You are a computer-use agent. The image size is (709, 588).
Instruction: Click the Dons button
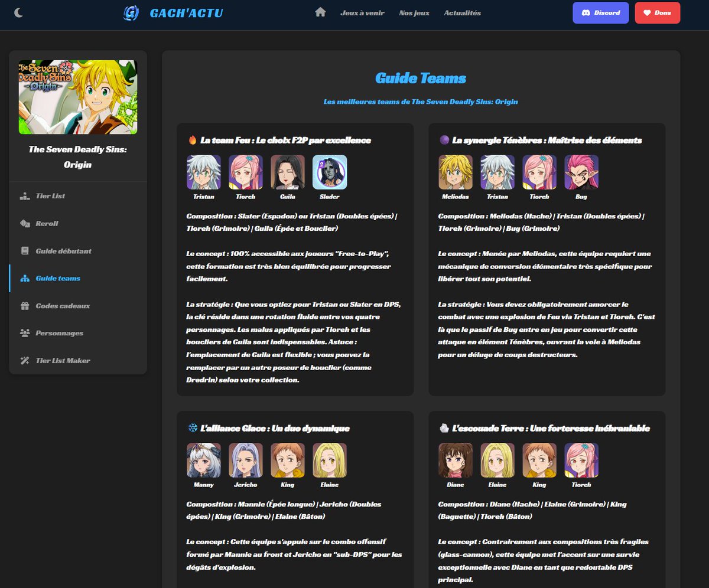[x=657, y=12]
